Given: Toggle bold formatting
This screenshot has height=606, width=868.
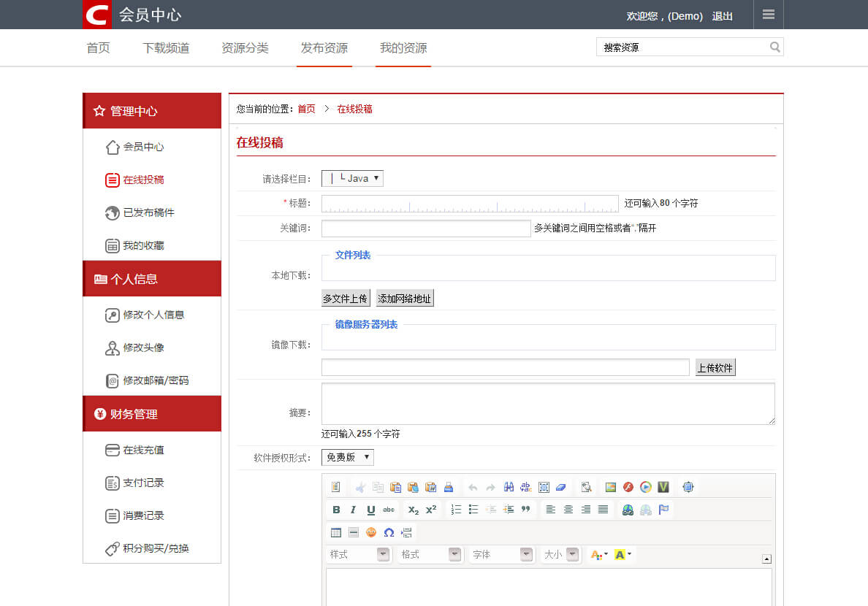Looking at the screenshot, I should pos(336,510).
